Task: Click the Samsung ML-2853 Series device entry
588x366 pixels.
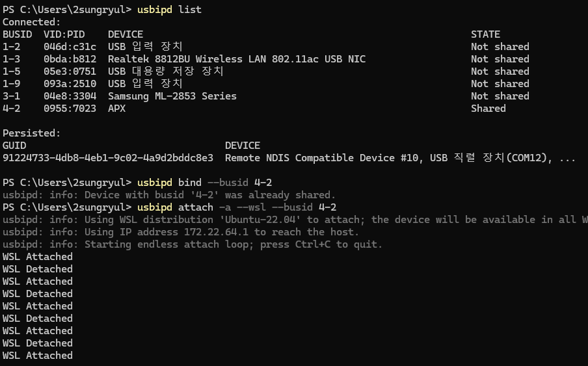Action: pos(172,96)
